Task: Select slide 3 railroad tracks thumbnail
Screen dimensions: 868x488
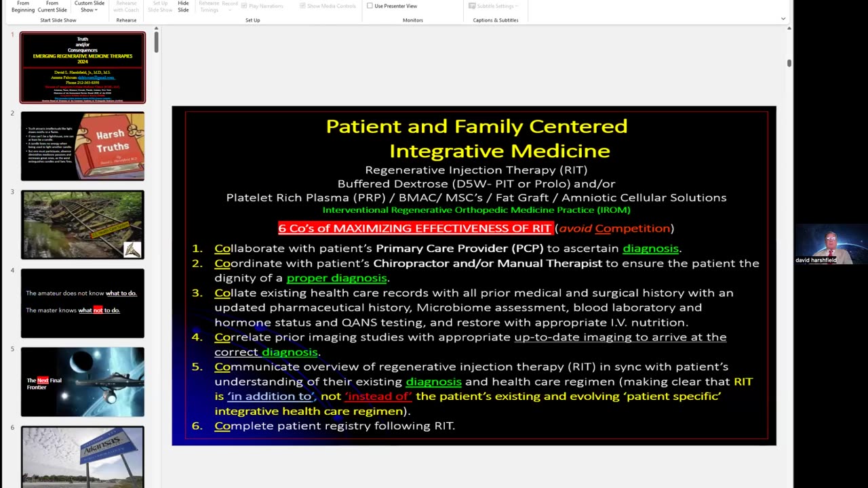Action: [83, 224]
